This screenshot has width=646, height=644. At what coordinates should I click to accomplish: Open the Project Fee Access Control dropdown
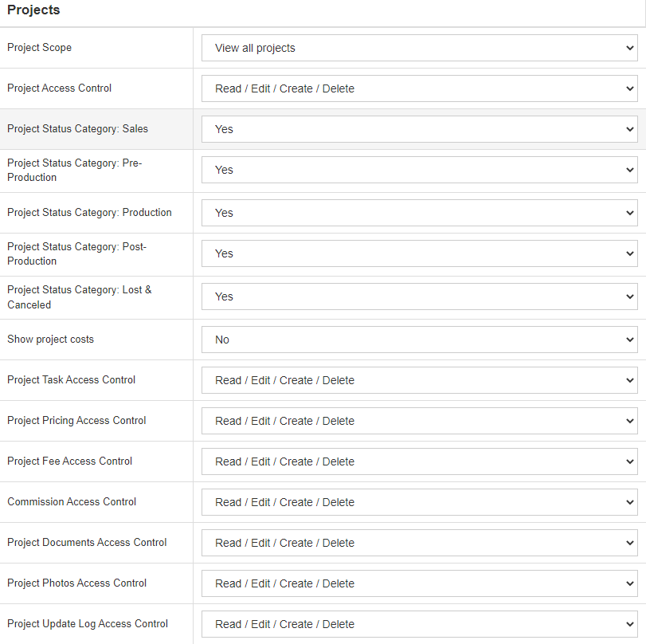pos(418,461)
